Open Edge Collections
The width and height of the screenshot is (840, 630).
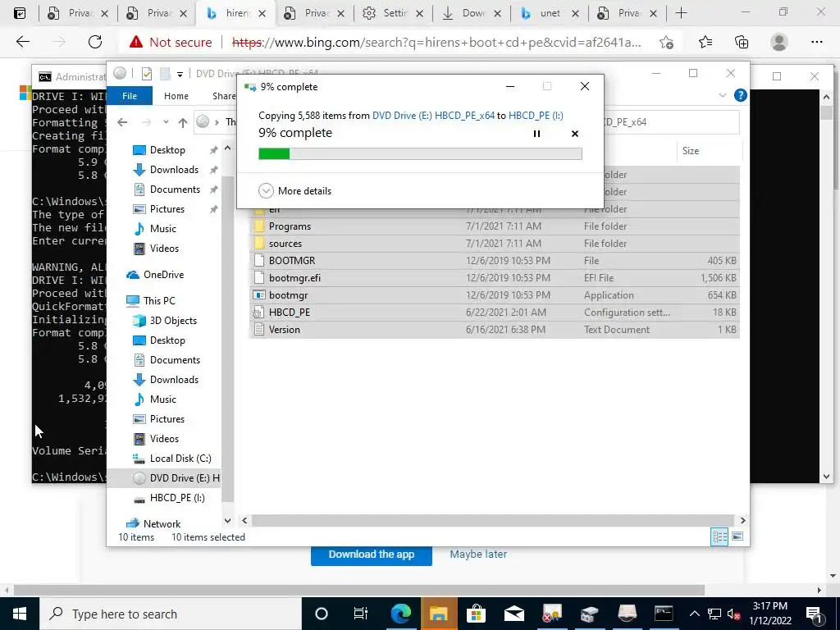pos(742,42)
